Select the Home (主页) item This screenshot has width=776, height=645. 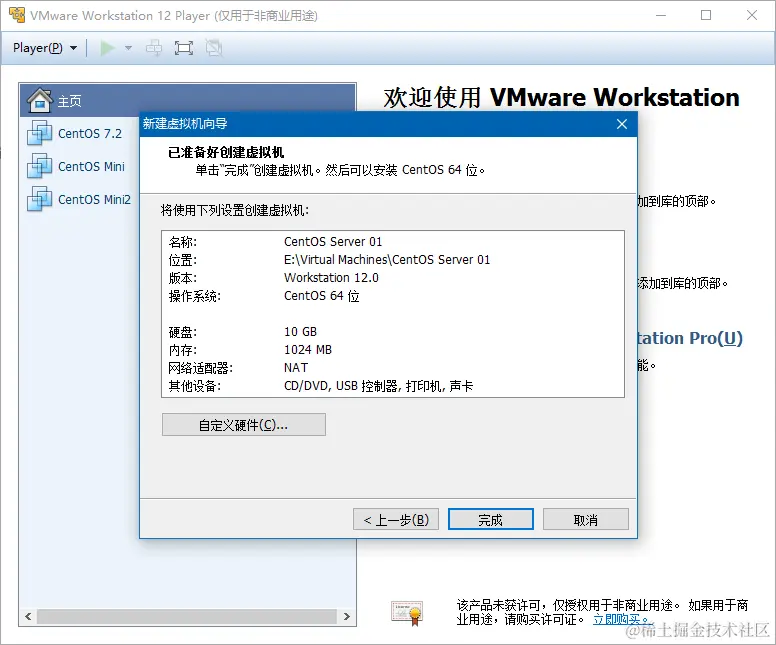point(188,100)
